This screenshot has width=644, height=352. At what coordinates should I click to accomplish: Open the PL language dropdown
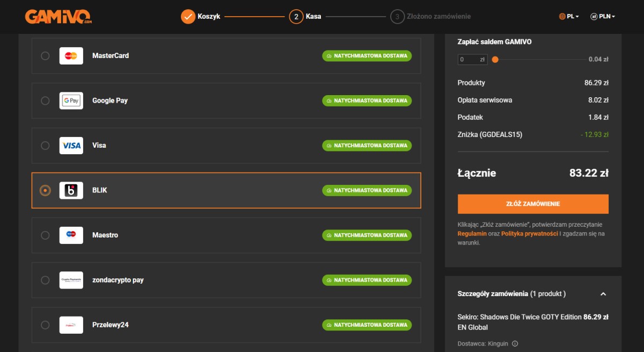tap(569, 17)
